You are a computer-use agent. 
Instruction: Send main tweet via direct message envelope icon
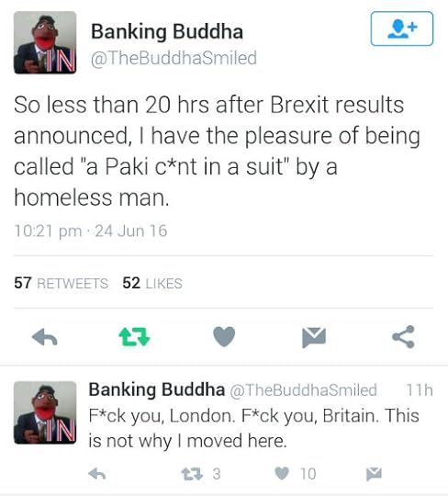tap(314, 337)
